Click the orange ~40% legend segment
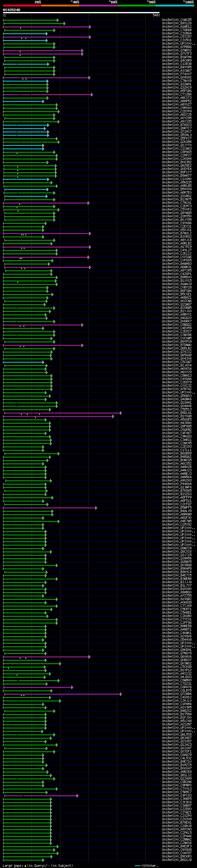 [60, 6]
